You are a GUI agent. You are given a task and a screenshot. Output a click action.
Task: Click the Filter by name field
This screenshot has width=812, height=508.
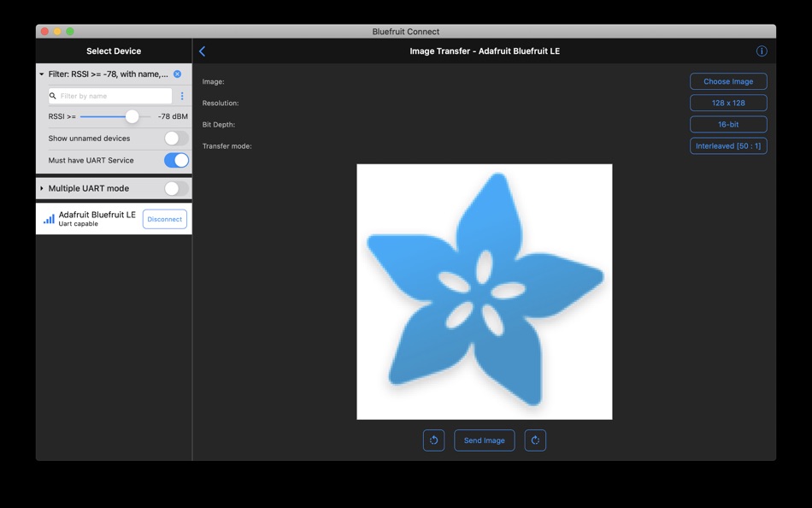click(x=110, y=96)
